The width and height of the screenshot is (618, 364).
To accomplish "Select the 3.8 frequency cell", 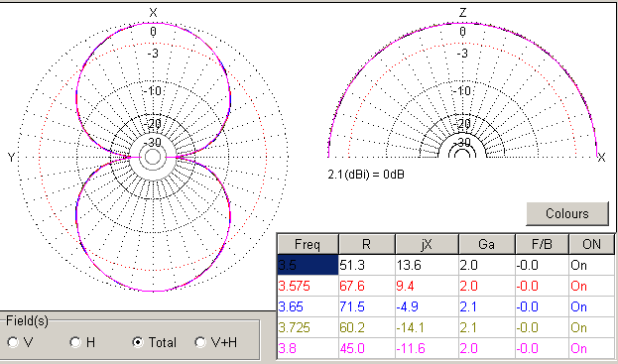I will pos(308,349).
